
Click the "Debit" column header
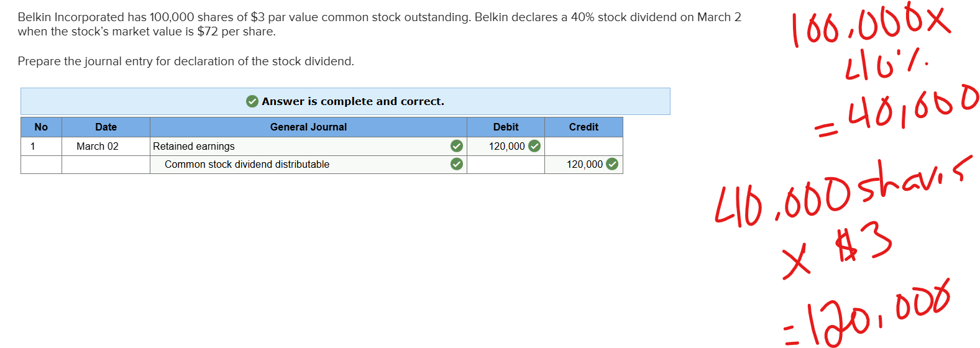pos(506,127)
